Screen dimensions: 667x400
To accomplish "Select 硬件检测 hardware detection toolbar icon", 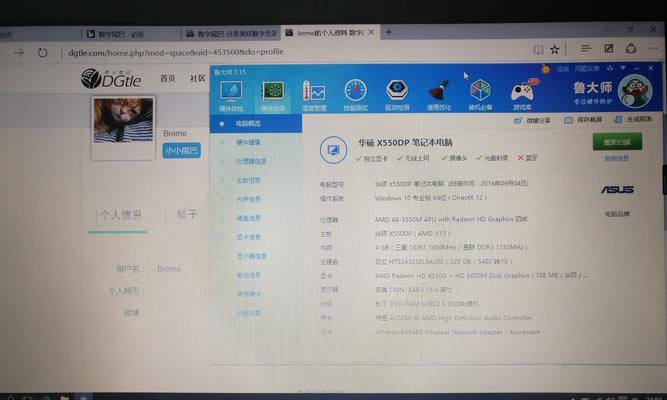I will [x=273, y=96].
